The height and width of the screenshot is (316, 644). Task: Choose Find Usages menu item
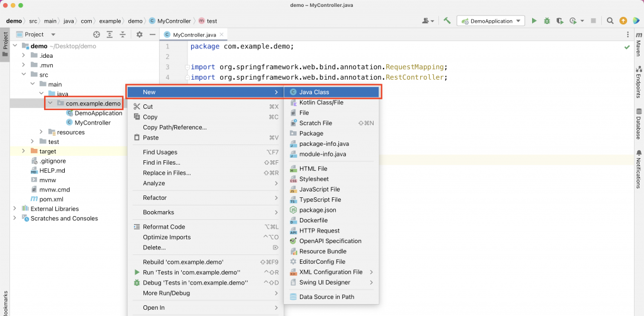[206, 152]
